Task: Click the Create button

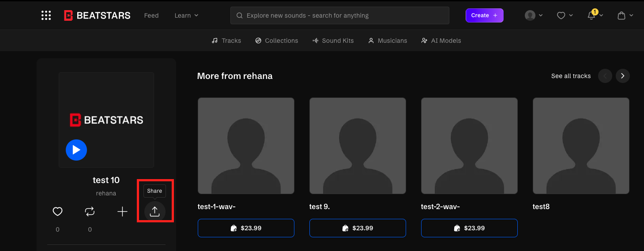Action: [x=484, y=15]
